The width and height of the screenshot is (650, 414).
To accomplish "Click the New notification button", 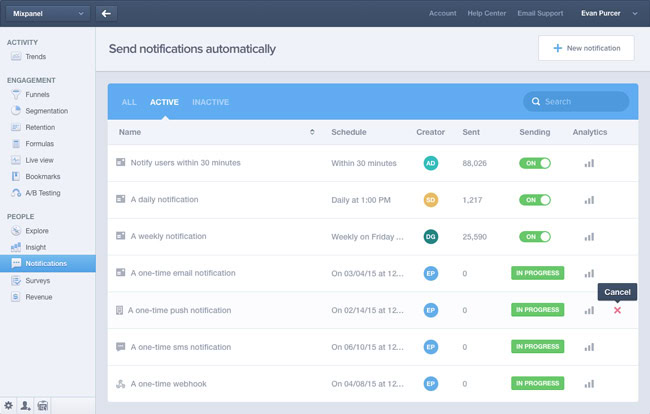I will (x=586, y=48).
